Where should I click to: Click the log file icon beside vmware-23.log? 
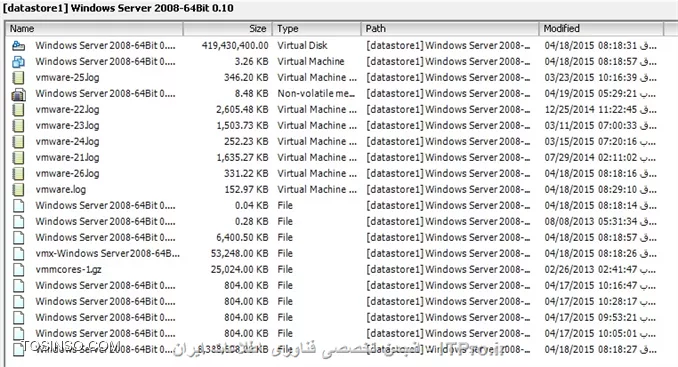(x=18, y=125)
